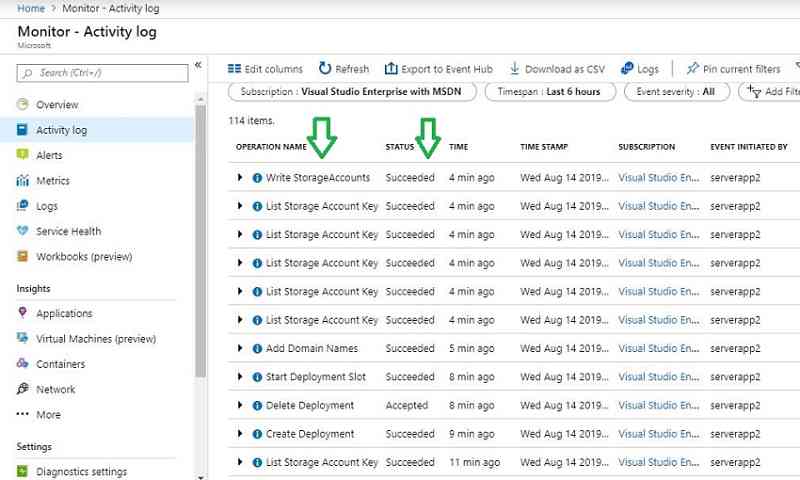
Task: Expand the List Storage Account Key row from 11 min ago
Action: [x=240, y=462]
